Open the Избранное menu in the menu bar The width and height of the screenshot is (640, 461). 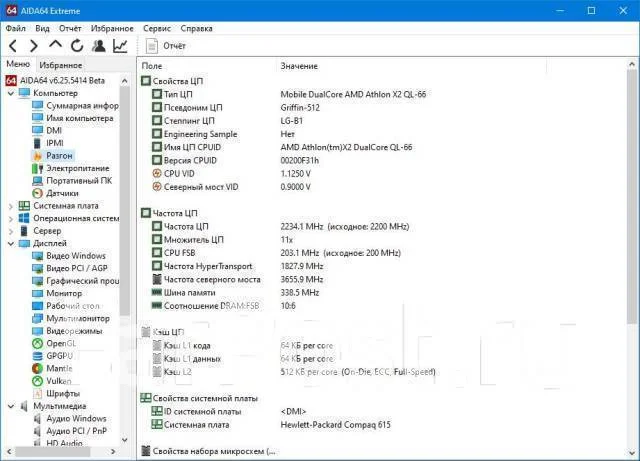(112, 28)
